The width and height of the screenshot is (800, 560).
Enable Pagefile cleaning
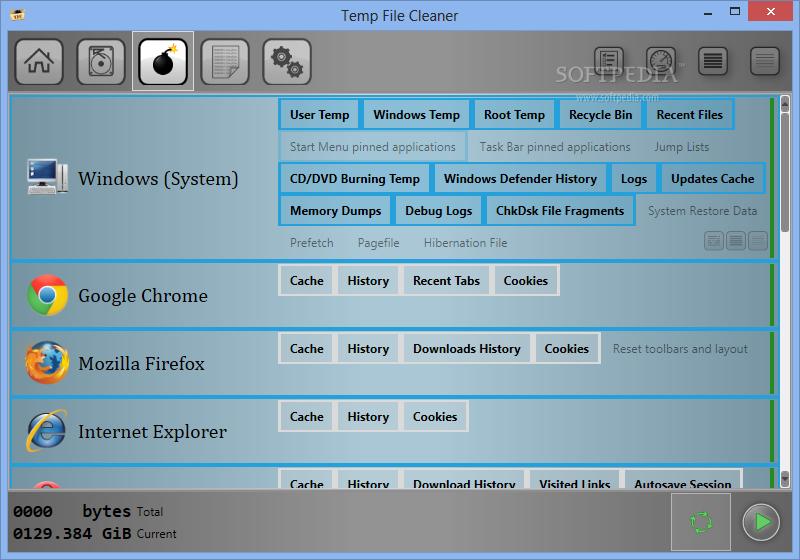pyautogui.click(x=378, y=243)
